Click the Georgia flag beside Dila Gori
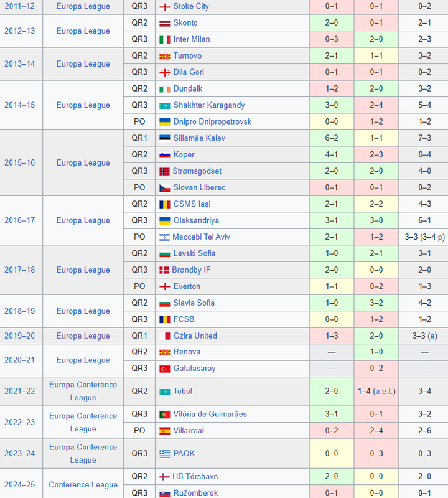448x498 pixels. 165,73
